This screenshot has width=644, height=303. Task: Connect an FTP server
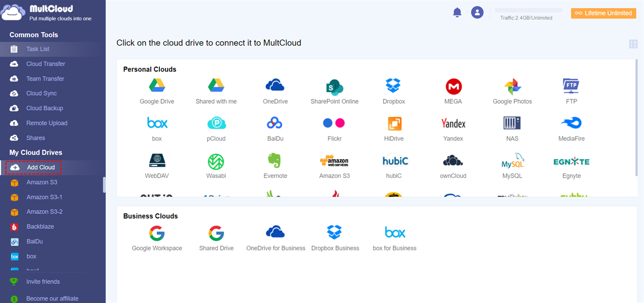(571, 91)
